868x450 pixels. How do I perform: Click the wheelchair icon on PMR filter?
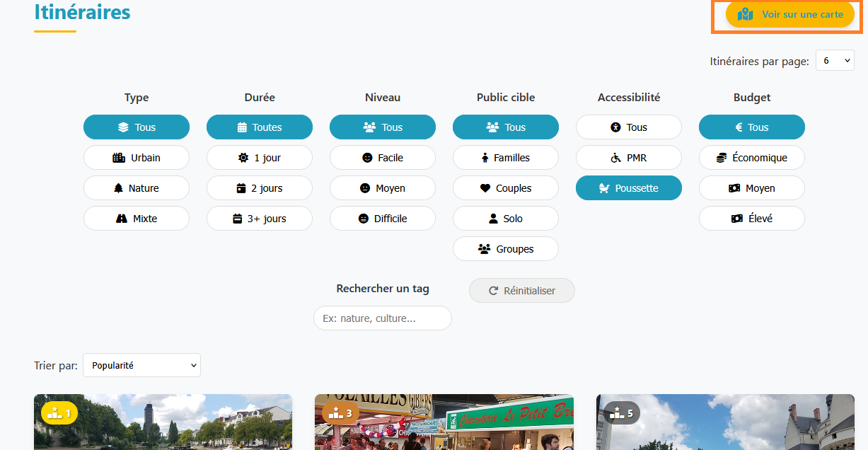click(615, 158)
